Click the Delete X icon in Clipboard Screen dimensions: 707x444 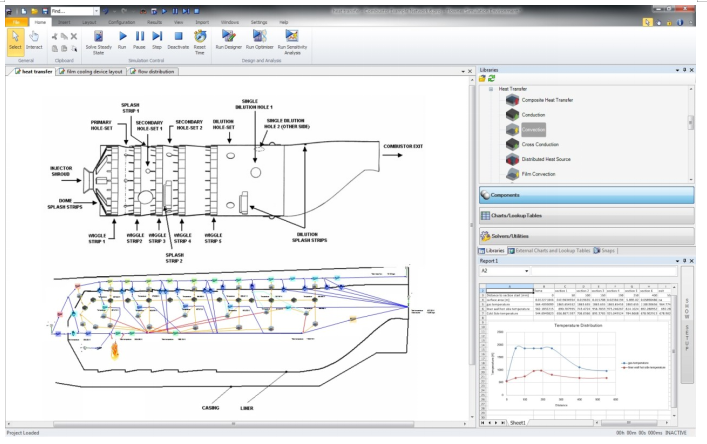[x=74, y=37]
